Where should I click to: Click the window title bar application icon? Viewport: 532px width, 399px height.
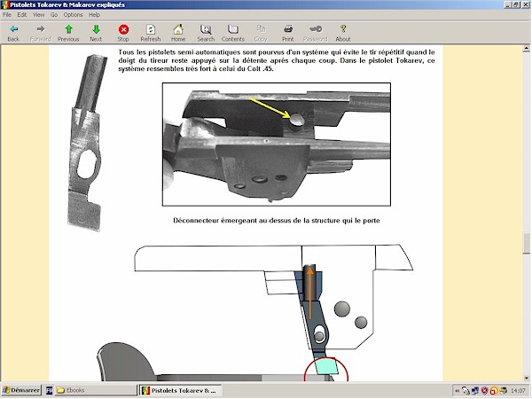(x=4, y=4)
